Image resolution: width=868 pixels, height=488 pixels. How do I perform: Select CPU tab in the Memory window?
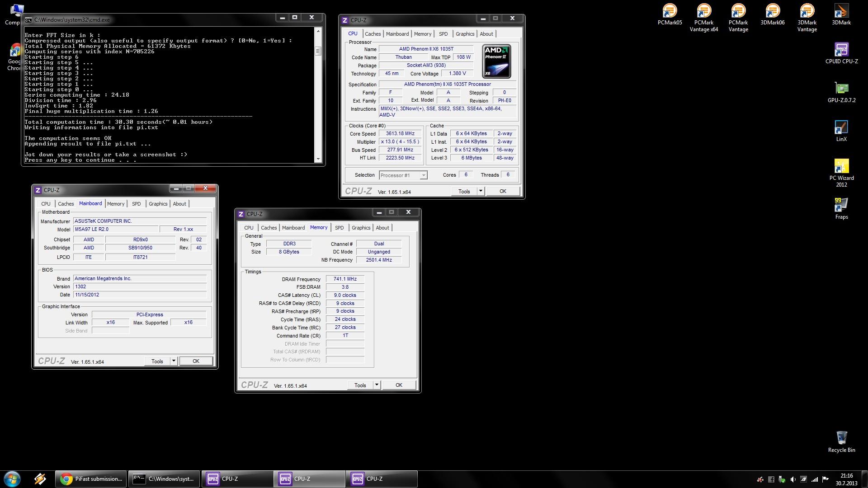point(249,228)
